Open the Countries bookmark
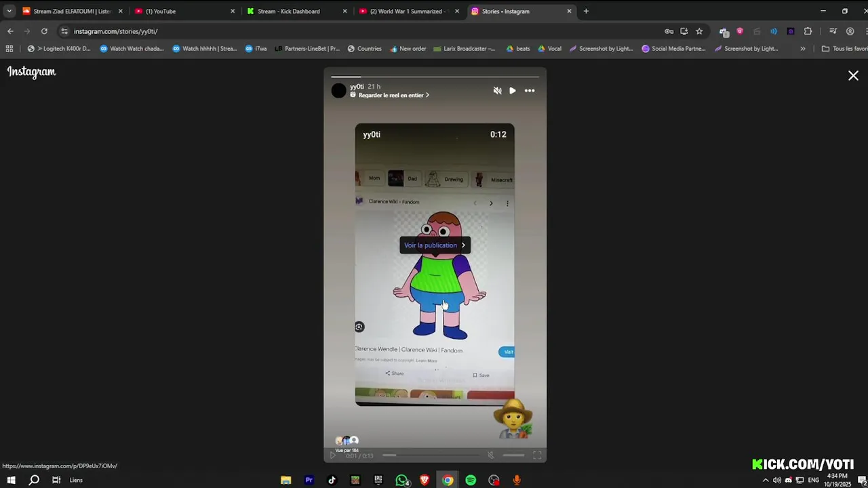The width and height of the screenshot is (868, 488). 365,49
